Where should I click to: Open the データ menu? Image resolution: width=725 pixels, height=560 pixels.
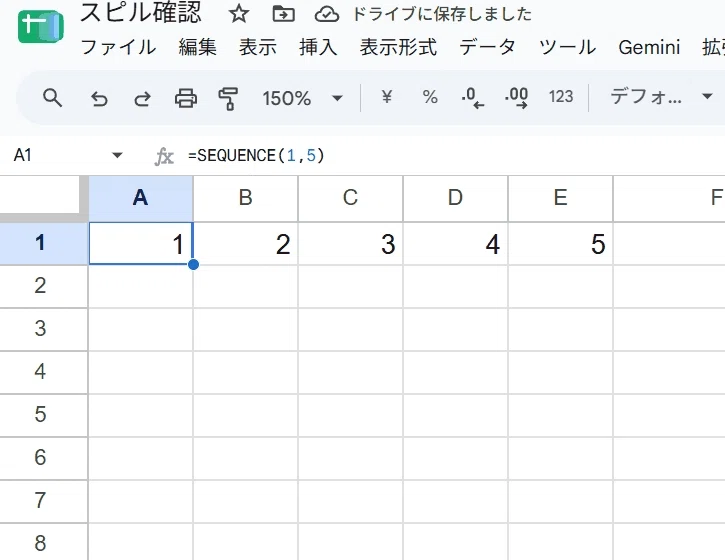[487, 47]
